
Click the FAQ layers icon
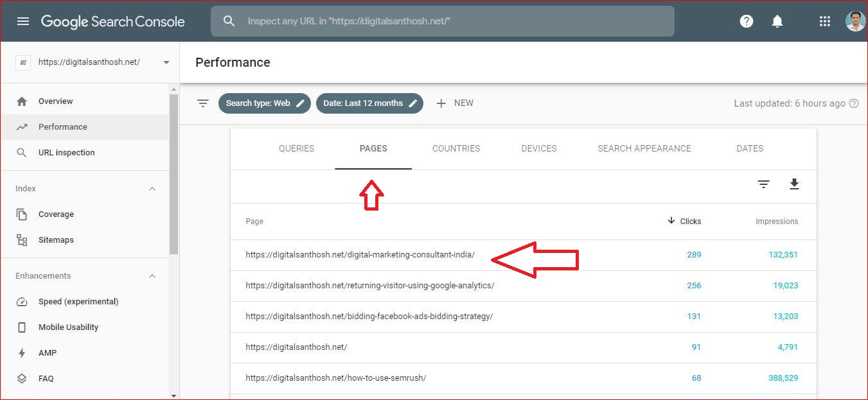(x=22, y=379)
